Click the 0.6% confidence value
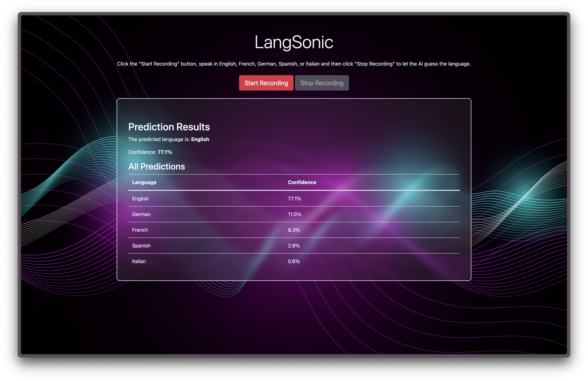Image resolution: width=588 pixels, height=381 pixels. coord(294,261)
